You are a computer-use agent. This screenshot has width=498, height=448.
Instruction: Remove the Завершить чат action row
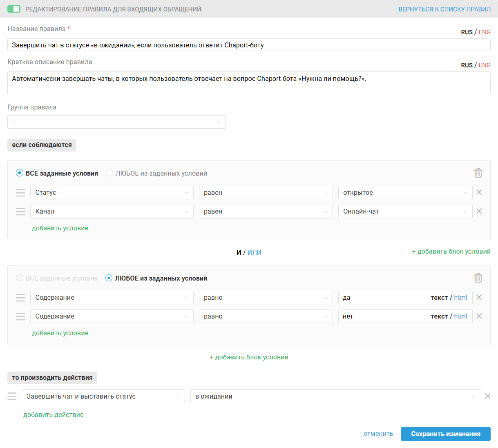pos(488,396)
